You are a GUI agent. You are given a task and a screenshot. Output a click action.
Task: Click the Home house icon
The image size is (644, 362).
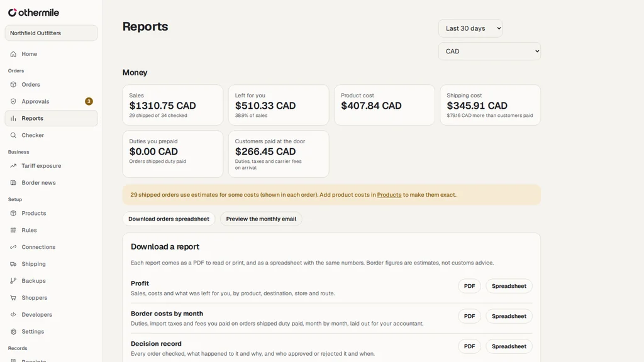[13, 54]
